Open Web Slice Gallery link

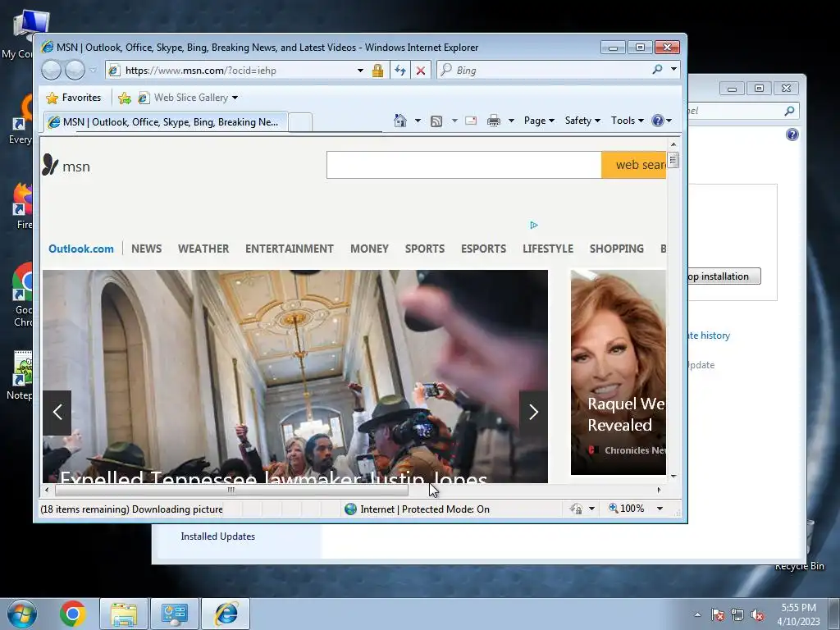tap(188, 98)
